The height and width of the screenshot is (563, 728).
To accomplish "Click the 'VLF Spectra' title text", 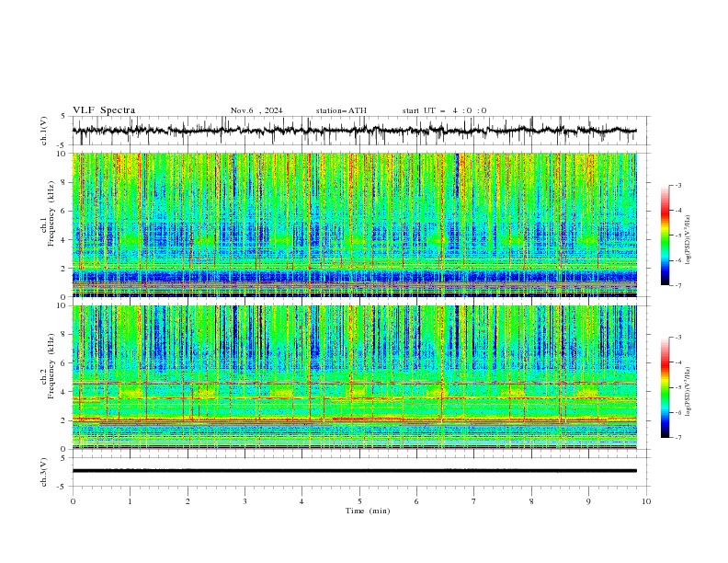I will 104,110.
